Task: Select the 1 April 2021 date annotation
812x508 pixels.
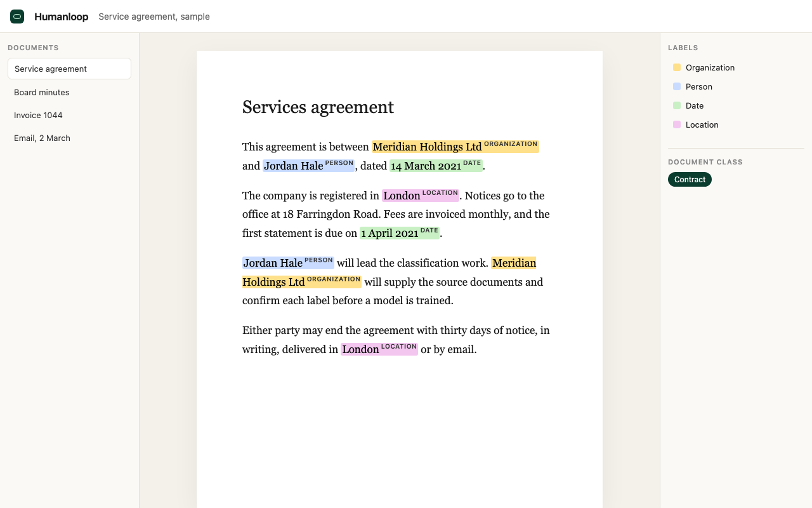Action: tap(400, 233)
